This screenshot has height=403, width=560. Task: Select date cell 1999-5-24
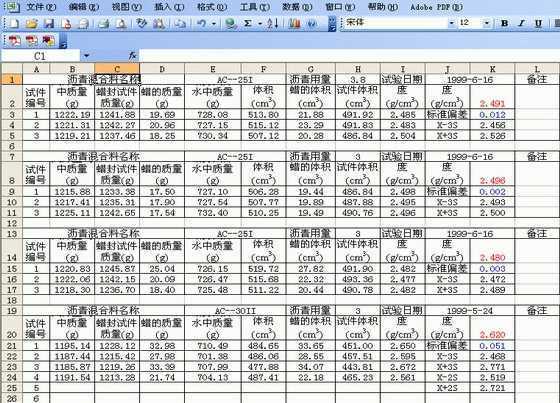470,310
